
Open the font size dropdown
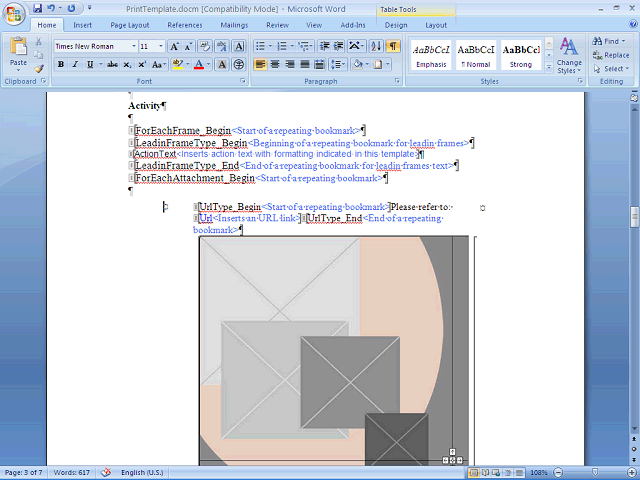click(161, 46)
